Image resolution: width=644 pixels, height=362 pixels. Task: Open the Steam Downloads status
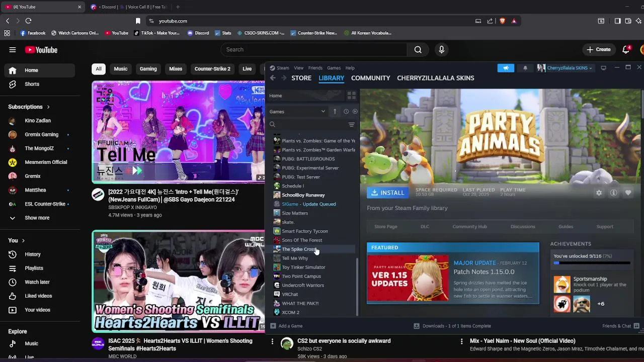click(452, 326)
